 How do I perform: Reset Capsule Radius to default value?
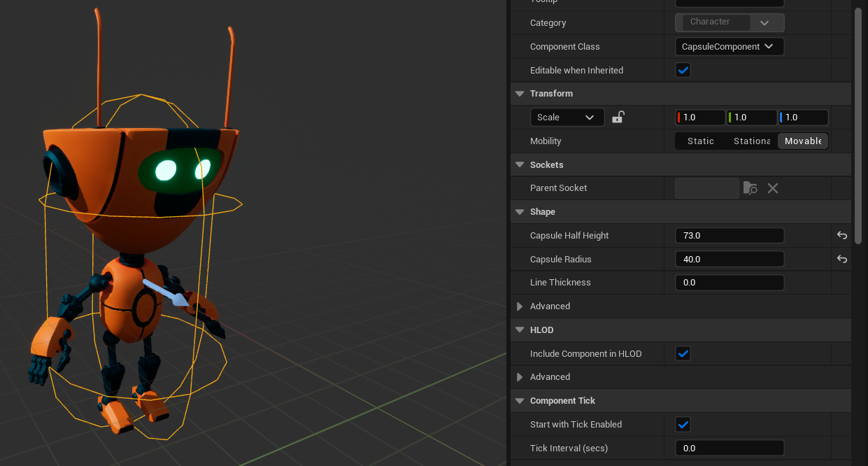click(842, 260)
